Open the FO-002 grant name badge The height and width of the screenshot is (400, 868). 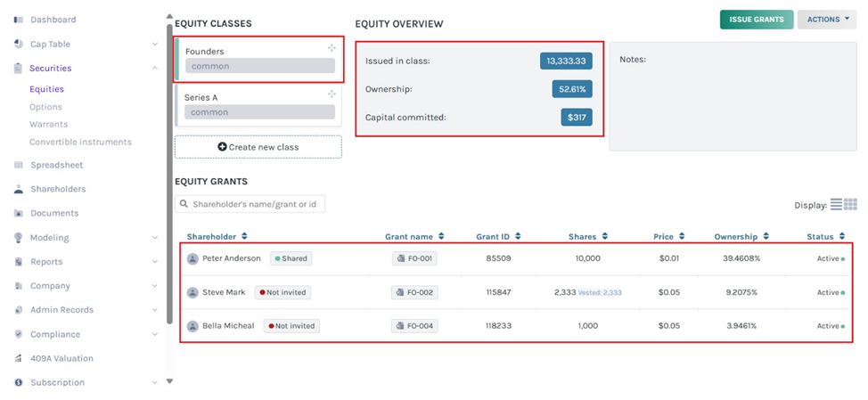(x=414, y=292)
